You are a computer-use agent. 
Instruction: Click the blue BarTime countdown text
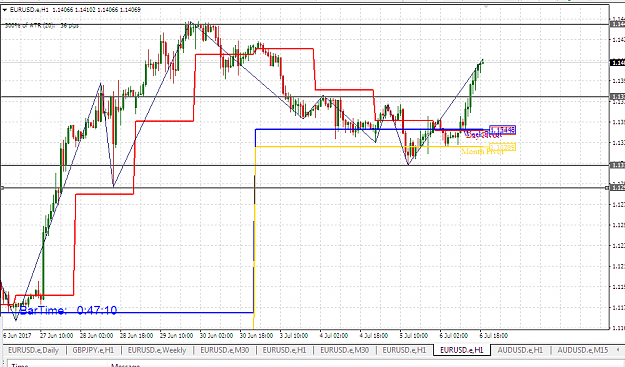pyautogui.click(x=68, y=310)
